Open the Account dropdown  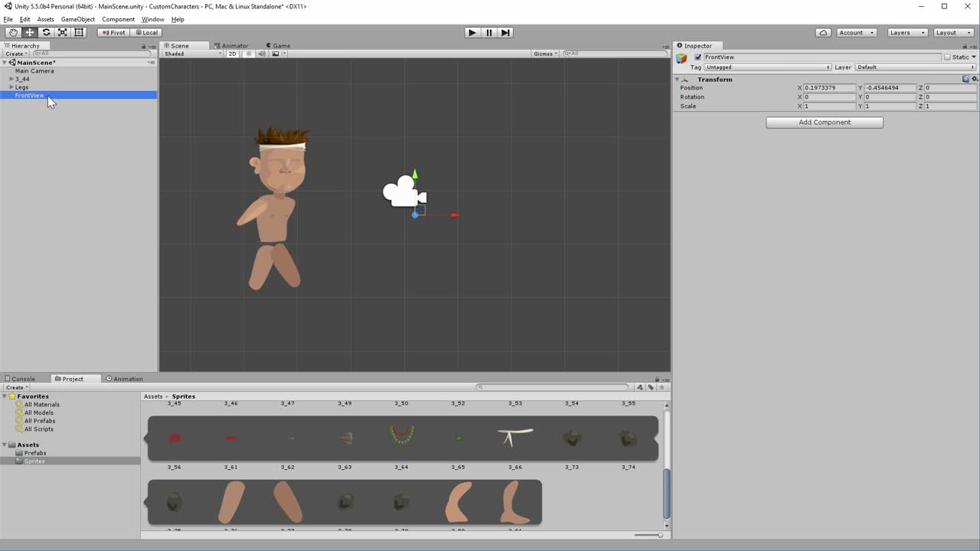coord(856,32)
